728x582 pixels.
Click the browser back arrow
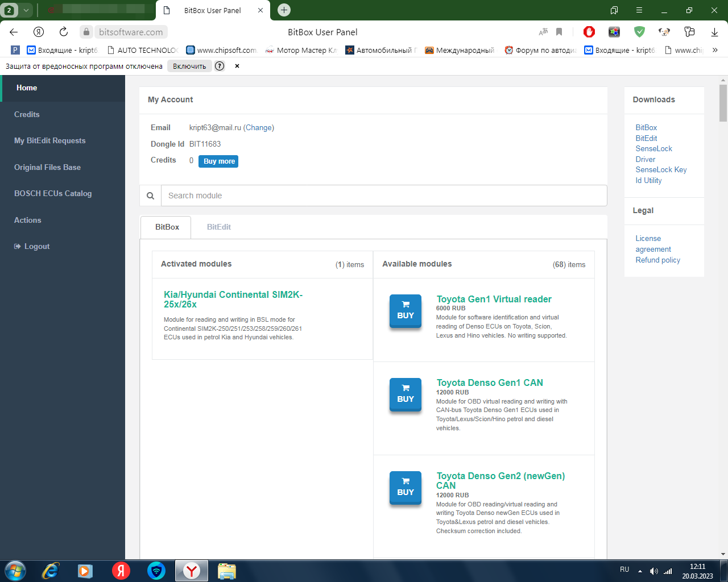click(x=14, y=32)
